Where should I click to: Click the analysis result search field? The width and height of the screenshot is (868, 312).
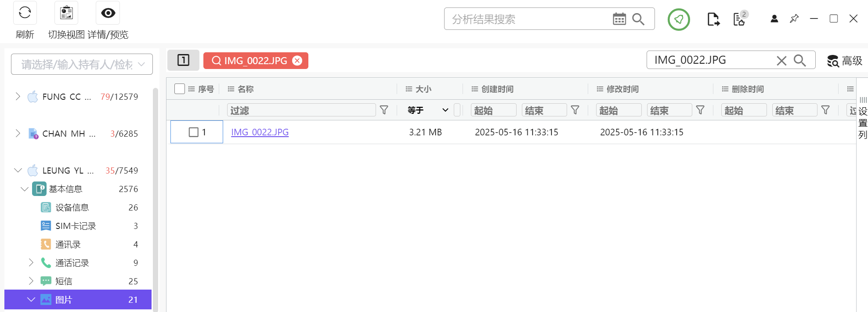point(527,19)
